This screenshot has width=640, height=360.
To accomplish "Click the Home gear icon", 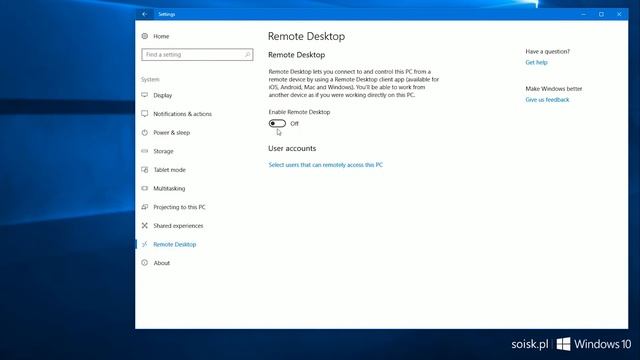I will [x=144, y=36].
